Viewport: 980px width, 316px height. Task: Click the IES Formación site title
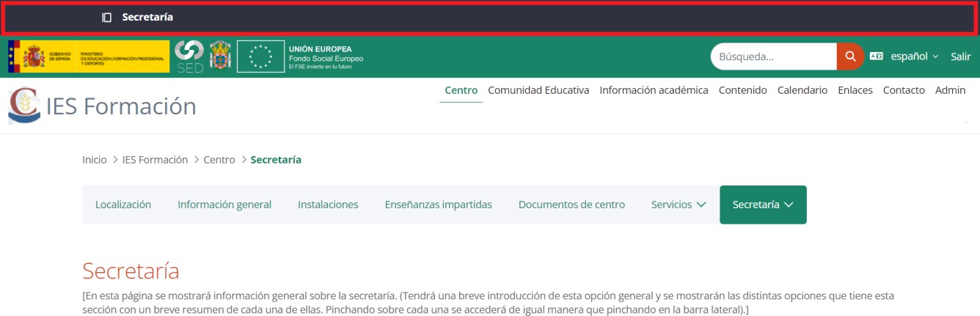tap(121, 107)
